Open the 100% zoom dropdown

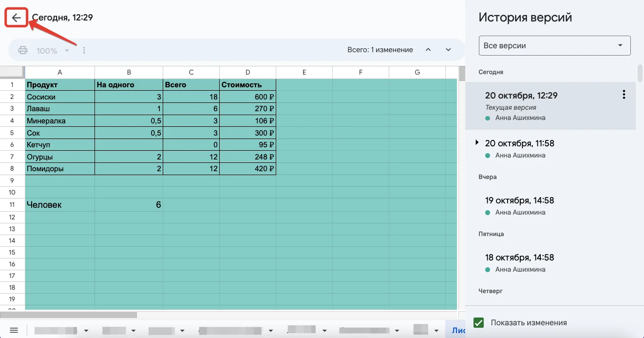pos(53,51)
